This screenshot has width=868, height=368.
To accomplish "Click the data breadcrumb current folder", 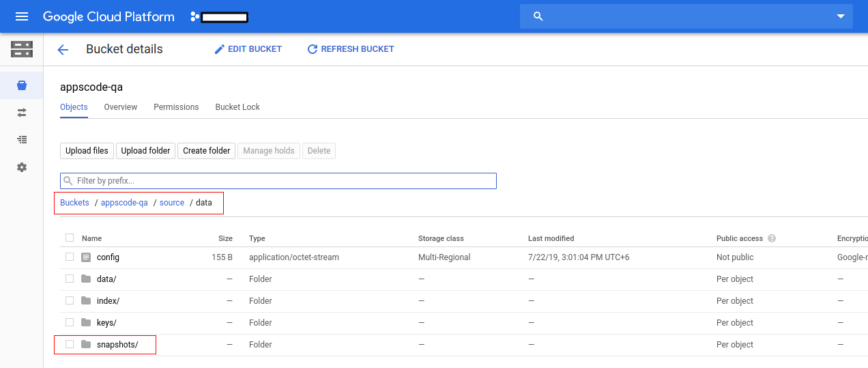I will coord(204,203).
